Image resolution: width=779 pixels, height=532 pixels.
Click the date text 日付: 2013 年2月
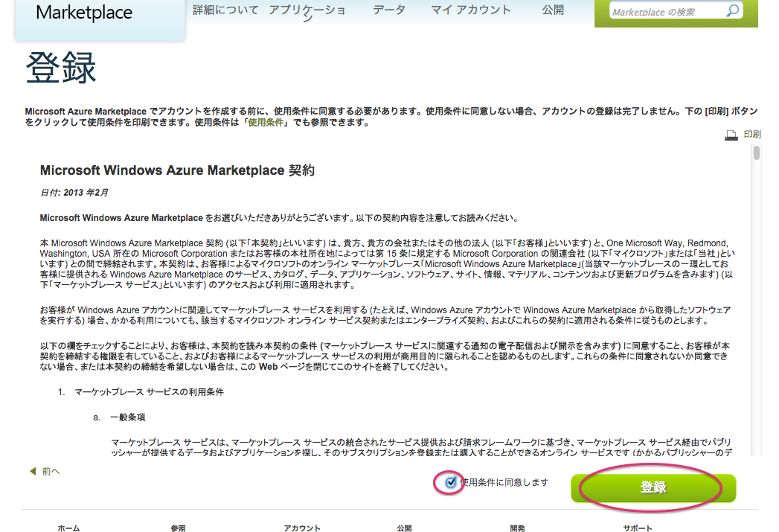click(74, 193)
